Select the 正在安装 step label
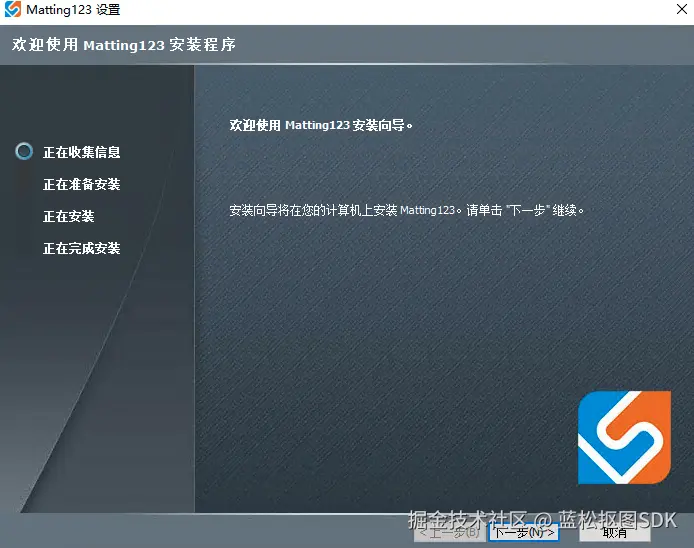This screenshot has width=694, height=548. coord(69,216)
